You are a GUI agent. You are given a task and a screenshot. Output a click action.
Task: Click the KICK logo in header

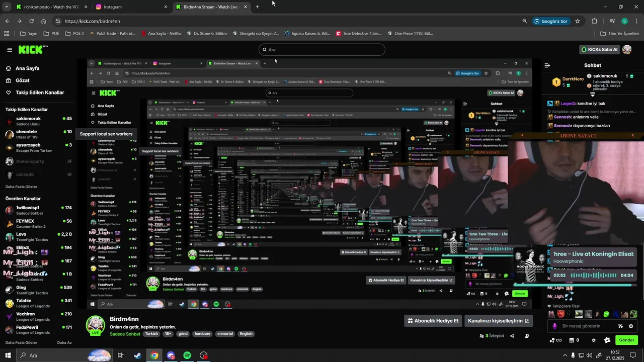click(x=33, y=49)
